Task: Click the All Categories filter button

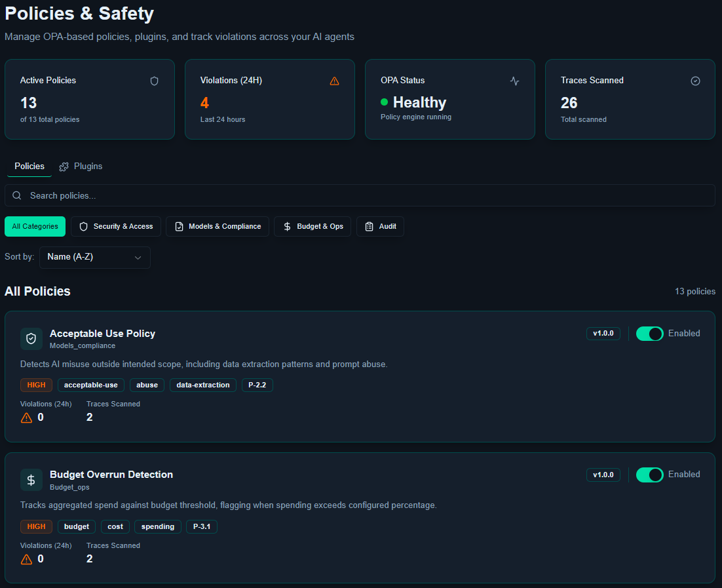Action: click(x=35, y=227)
